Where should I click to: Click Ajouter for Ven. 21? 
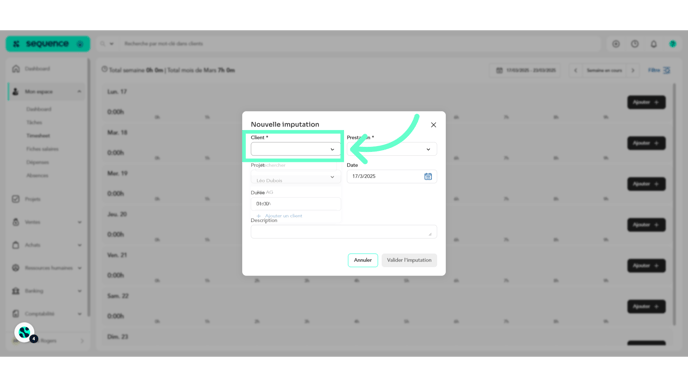[x=646, y=265]
